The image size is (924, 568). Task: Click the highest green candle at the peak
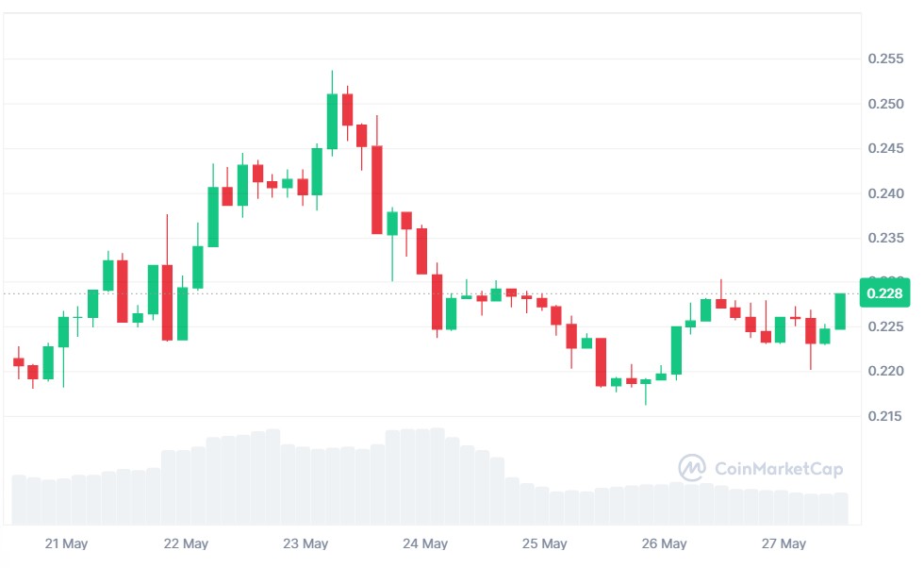pyautogui.click(x=332, y=121)
